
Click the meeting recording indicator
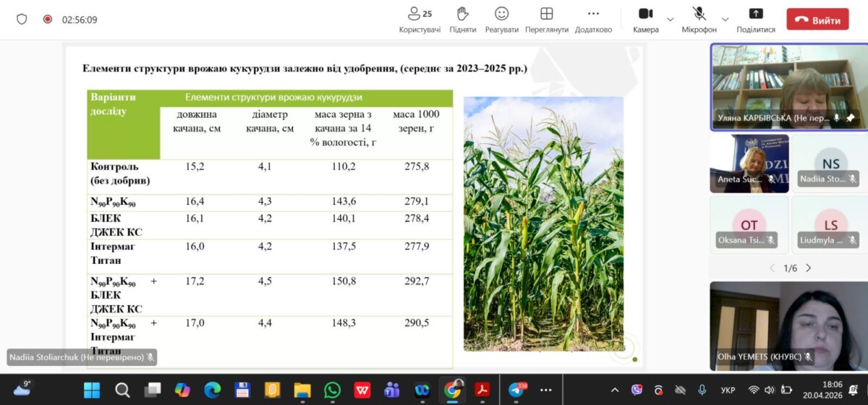48,20
